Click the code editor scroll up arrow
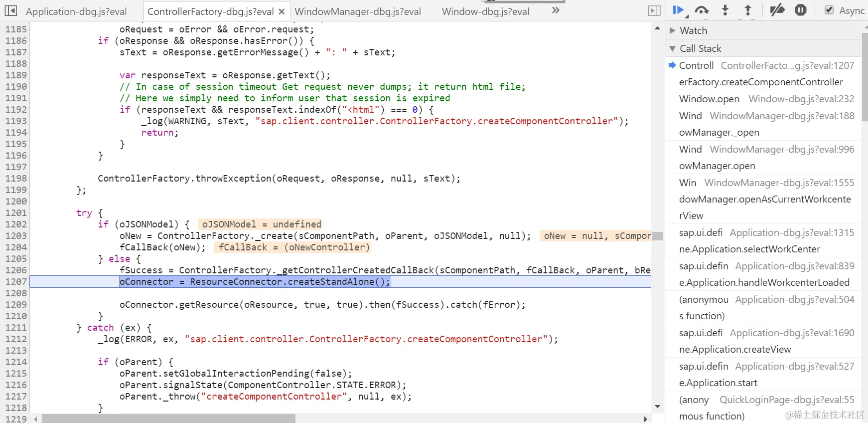 click(x=657, y=28)
